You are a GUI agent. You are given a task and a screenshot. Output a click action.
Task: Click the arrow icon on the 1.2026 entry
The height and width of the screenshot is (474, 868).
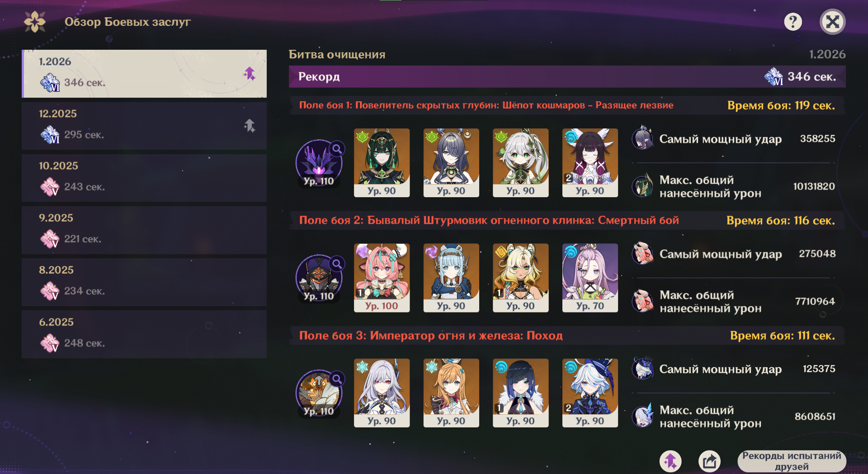(x=250, y=73)
